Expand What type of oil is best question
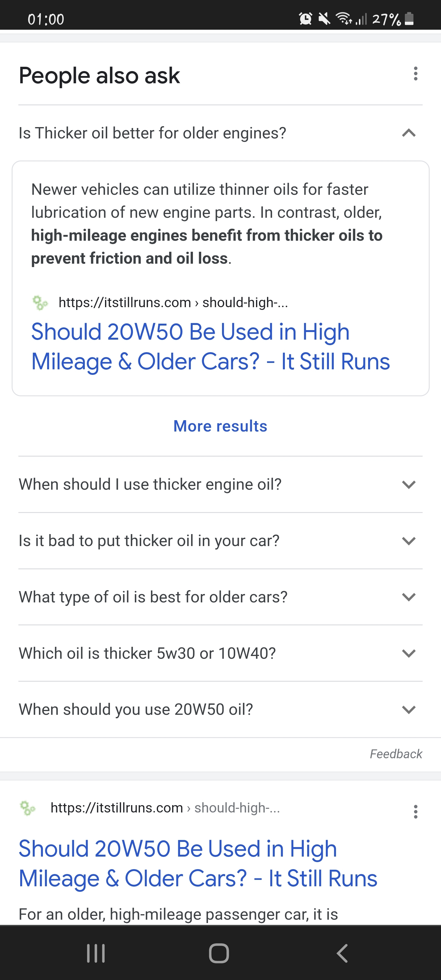 pyautogui.click(x=220, y=597)
